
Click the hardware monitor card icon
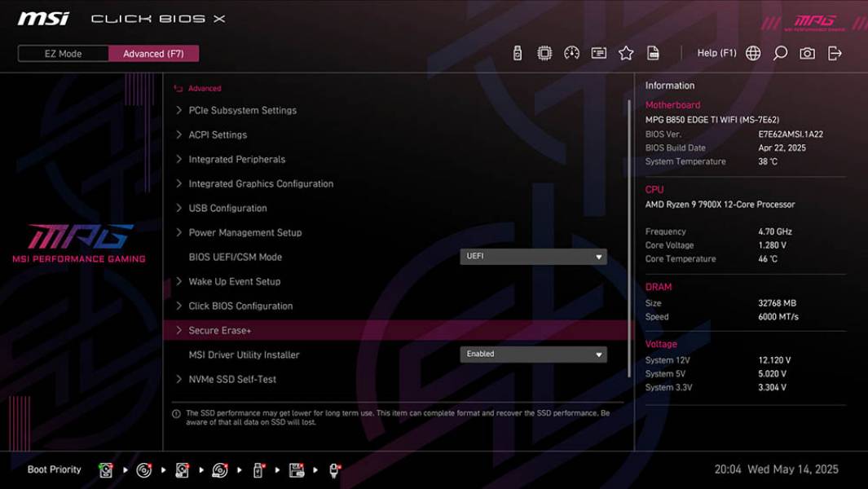click(598, 53)
